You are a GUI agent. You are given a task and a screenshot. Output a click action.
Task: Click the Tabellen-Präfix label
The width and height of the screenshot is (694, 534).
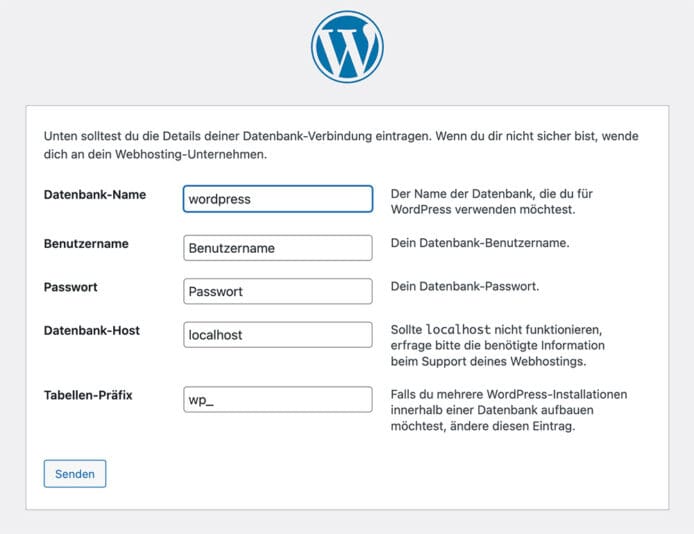click(88, 395)
